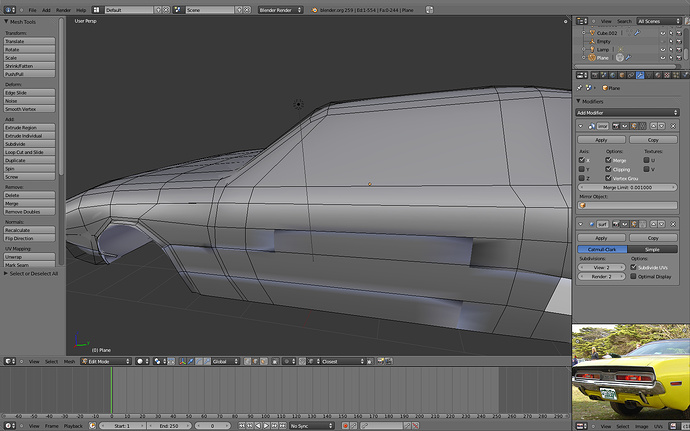Screen dimensions: 690x431
Task: Enable the Textures U checkbox
Action: pyautogui.click(x=646, y=160)
